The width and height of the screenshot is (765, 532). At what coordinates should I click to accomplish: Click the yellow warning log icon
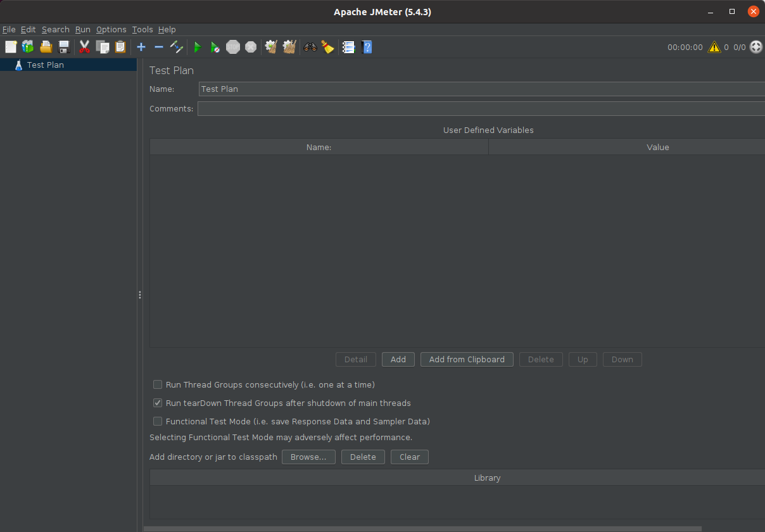coord(714,47)
